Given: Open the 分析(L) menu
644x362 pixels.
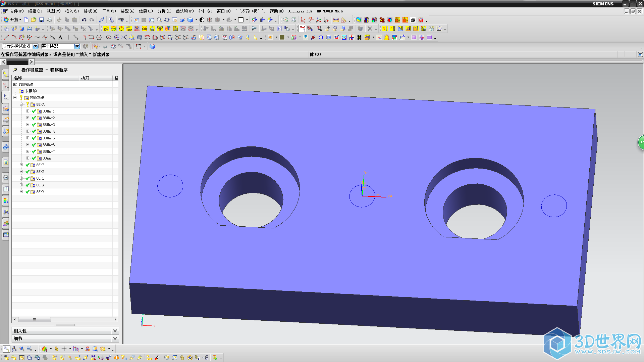Looking at the screenshot, I should [164, 11].
